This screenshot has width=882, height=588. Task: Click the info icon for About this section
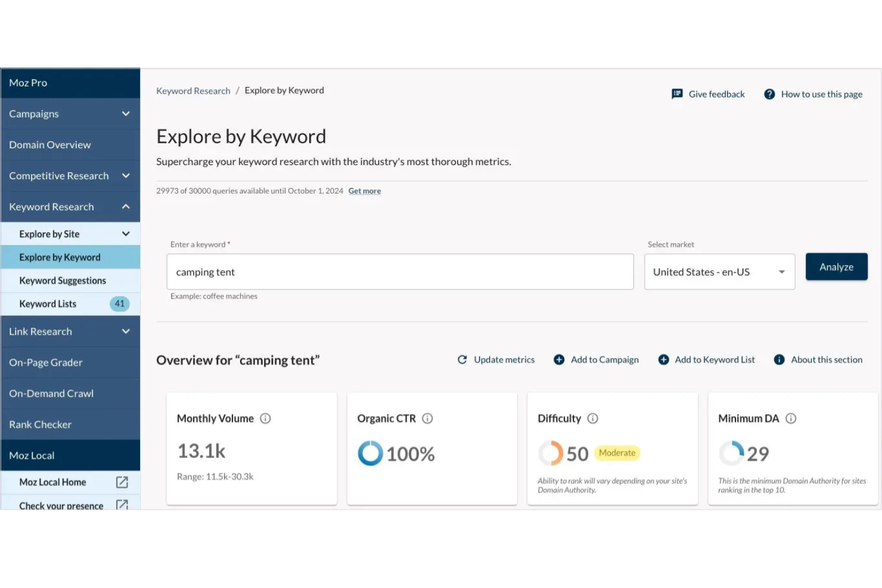point(779,360)
